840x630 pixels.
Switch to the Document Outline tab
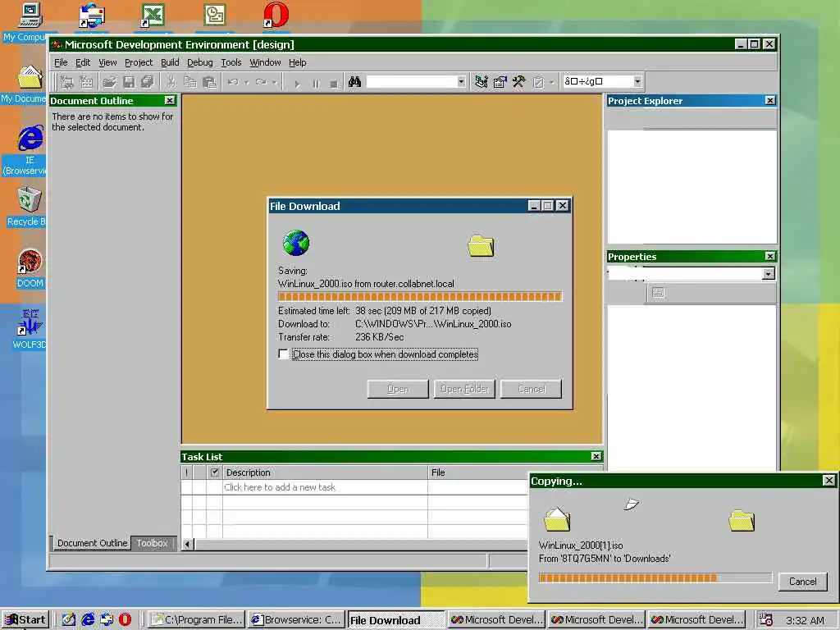point(92,543)
